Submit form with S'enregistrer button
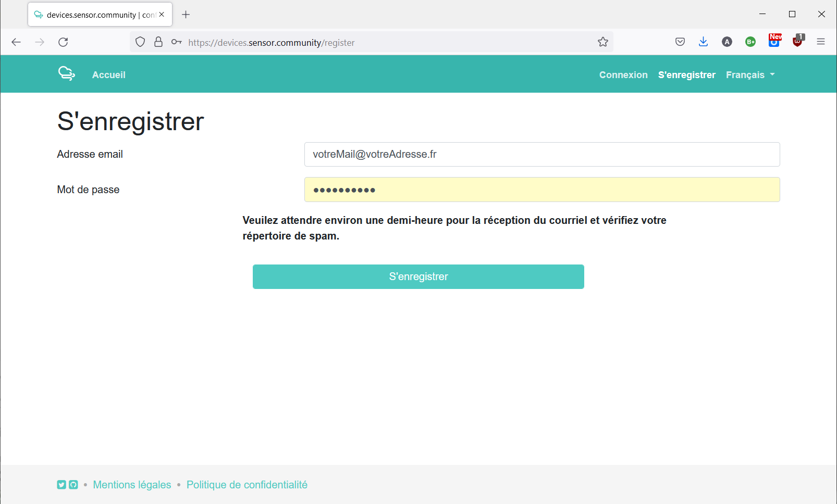Viewport: 837px width, 504px height. tap(418, 276)
